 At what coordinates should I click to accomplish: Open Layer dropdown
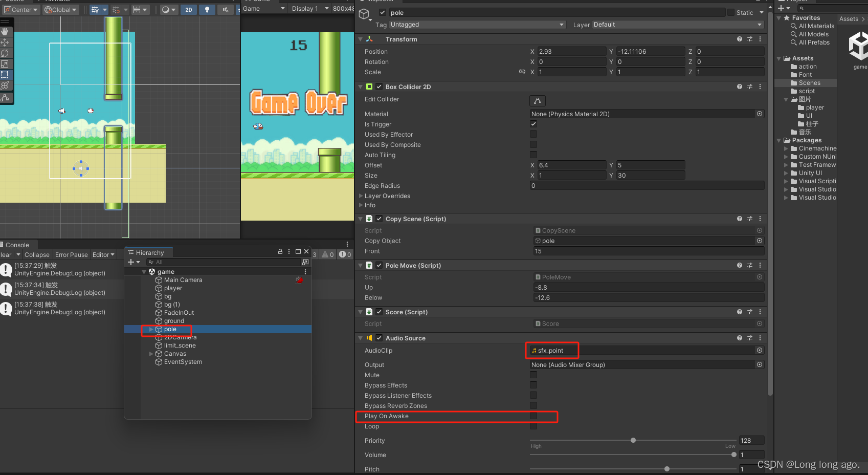pos(678,25)
